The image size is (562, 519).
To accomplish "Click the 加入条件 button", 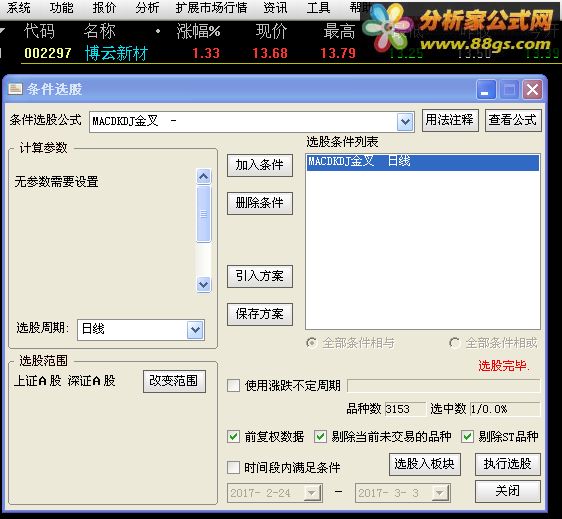I will 259,165.
